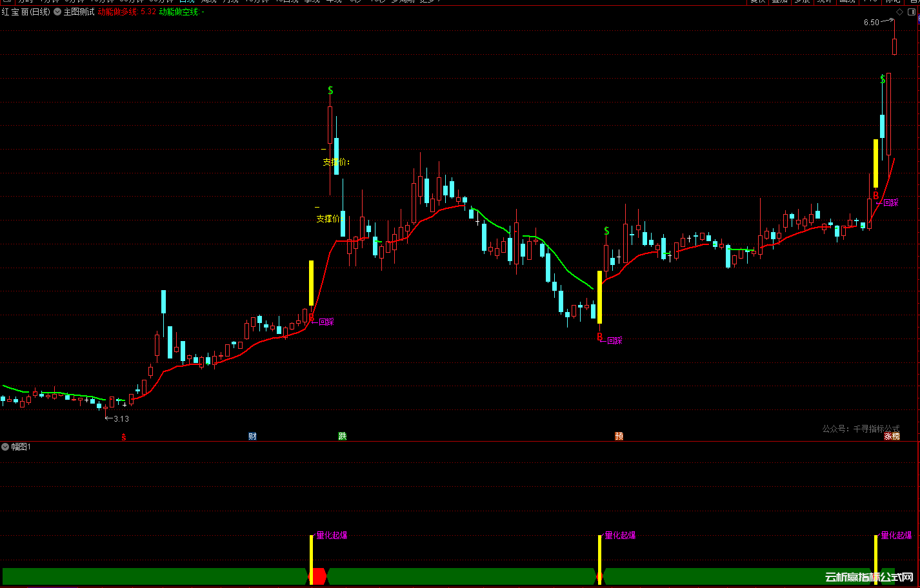The image size is (920, 588).
Task: Click the 财 event marker on the timeline
Action: coord(252,436)
